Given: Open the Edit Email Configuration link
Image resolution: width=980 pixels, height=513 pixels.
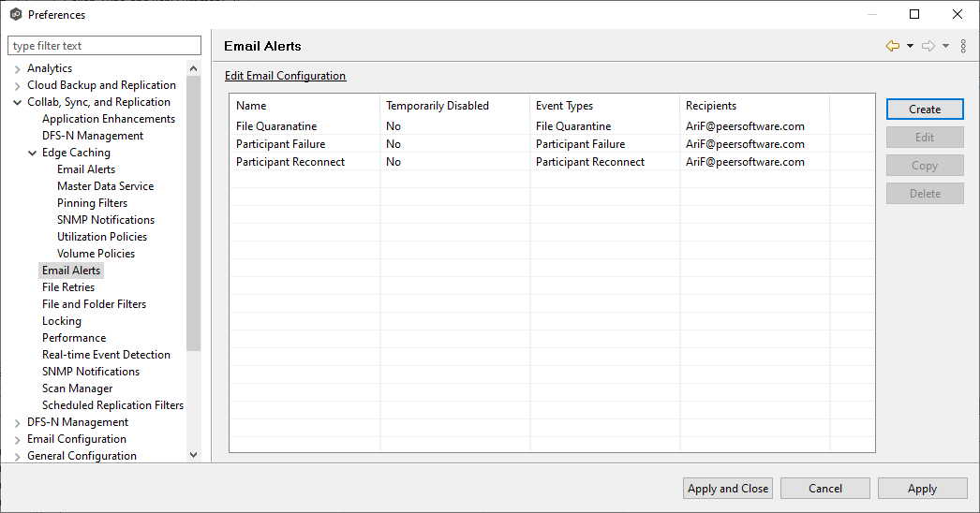Looking at the screenshot, I should [x=285, y=76].
